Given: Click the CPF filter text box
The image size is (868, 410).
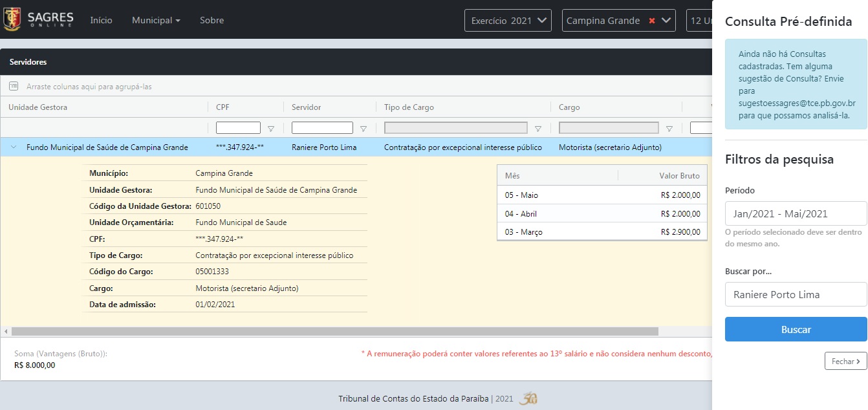Looking at the screenshot, I should tap(238, 128).
